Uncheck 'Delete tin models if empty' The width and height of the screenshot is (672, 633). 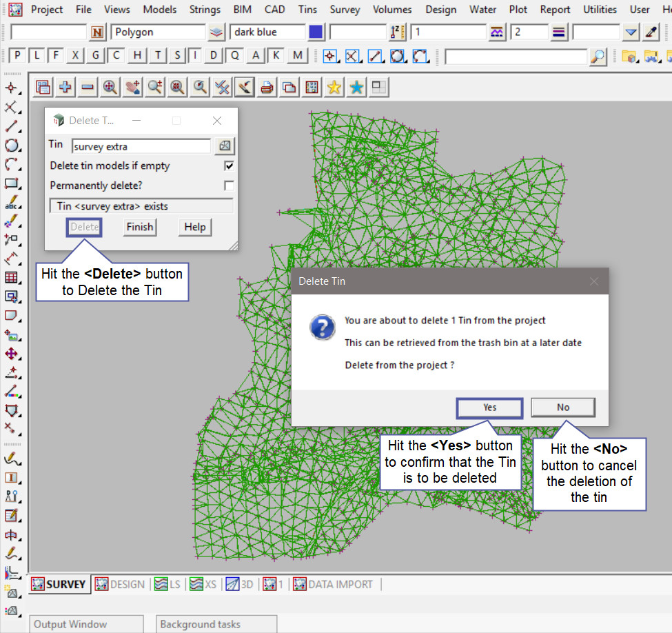[229, 166]
